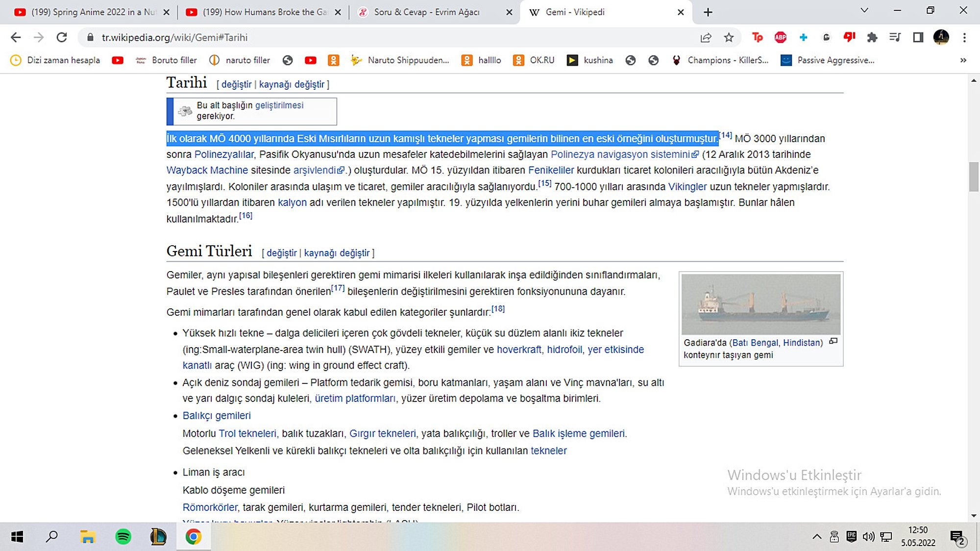
Task: Click the browser reload button
Action: tap(62, 37)
